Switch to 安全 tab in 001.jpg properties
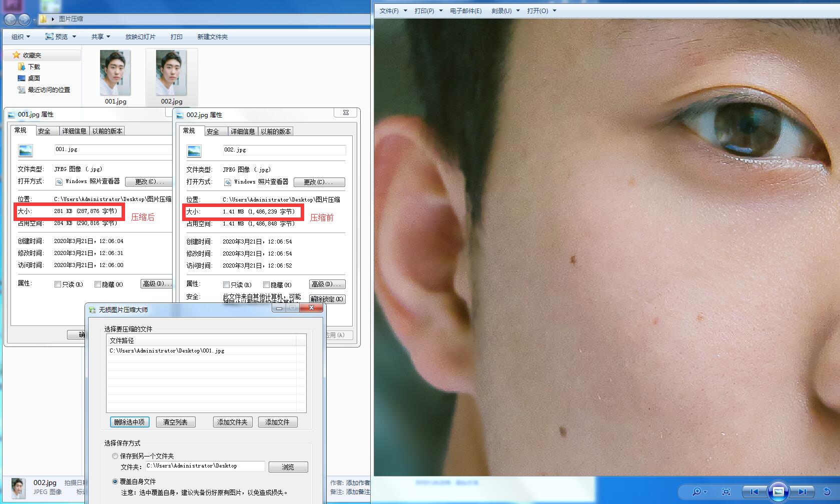Viewport: 840px width, 504px height. [45, 131]
